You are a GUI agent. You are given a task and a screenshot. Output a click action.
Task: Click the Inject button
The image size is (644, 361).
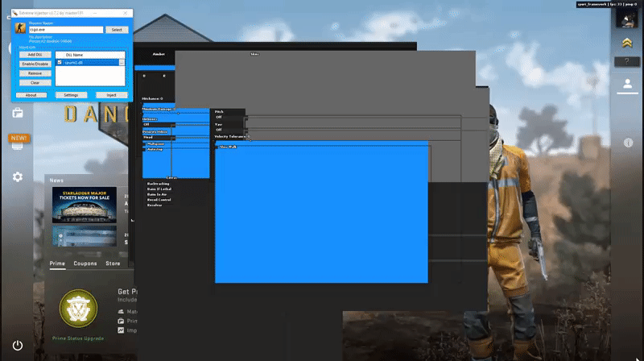click(111, 95)
